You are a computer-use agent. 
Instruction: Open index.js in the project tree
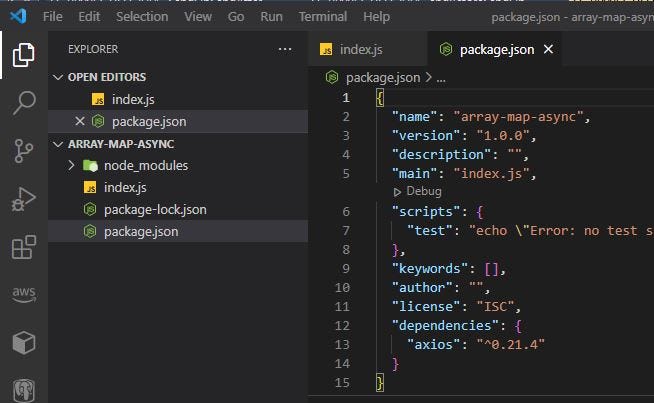point(179,188)
